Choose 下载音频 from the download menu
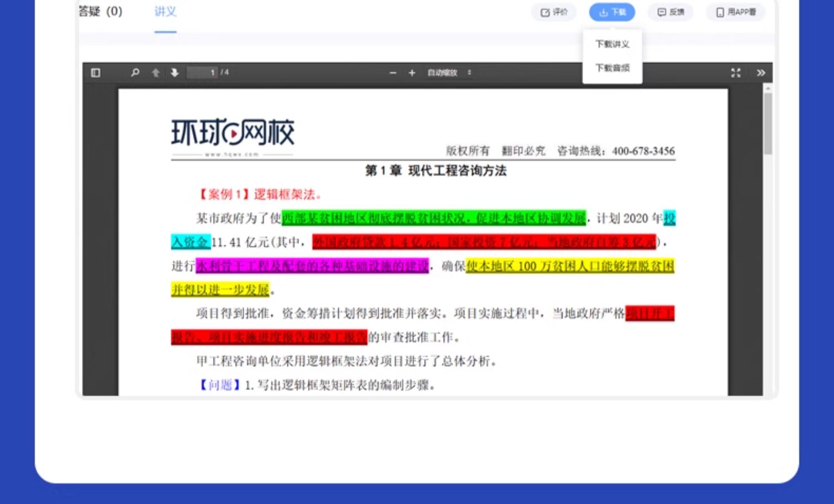This screenshot has height=504, width=834. (x=612, y=68)
